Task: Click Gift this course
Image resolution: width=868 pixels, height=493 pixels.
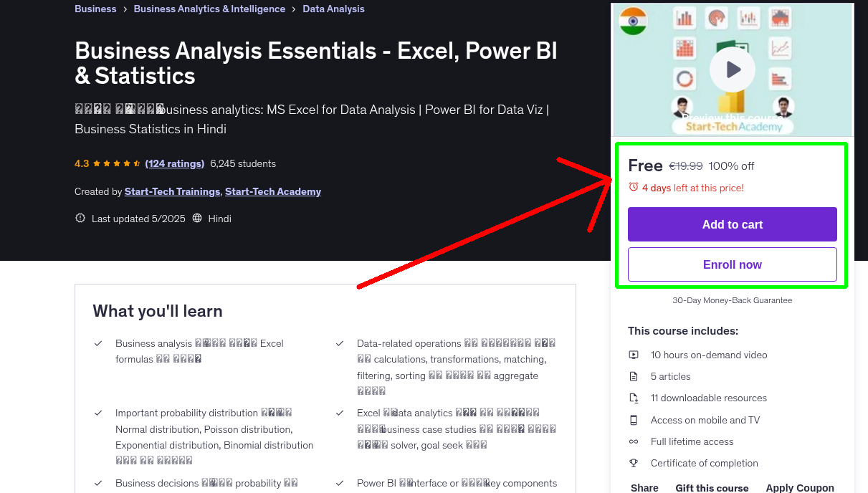Action: click(712, 487)
